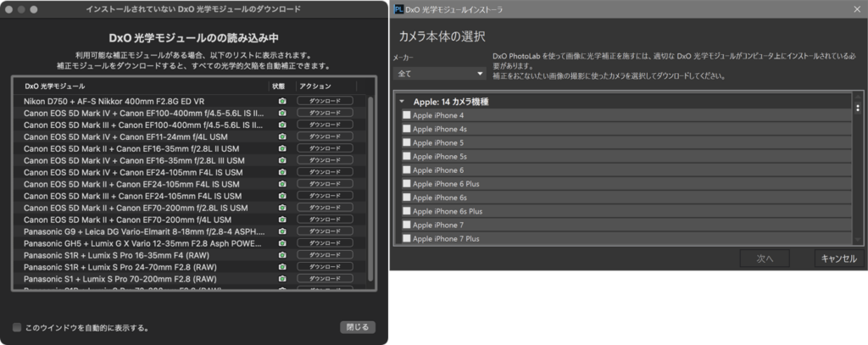Check the Apple iPhone 6s checkbox
Image resolution: width=868 pixels, height=345 pixels.
[x=407, y=198]
